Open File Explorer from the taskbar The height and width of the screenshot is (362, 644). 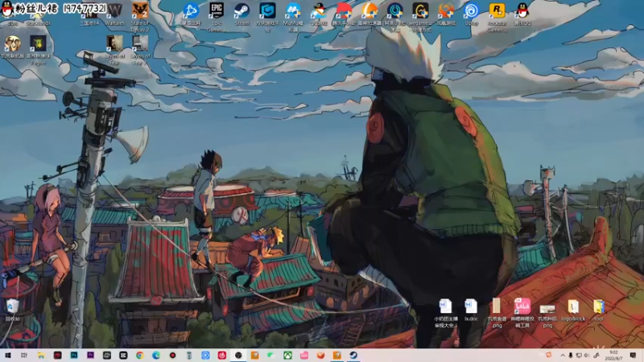pos(41,356)
